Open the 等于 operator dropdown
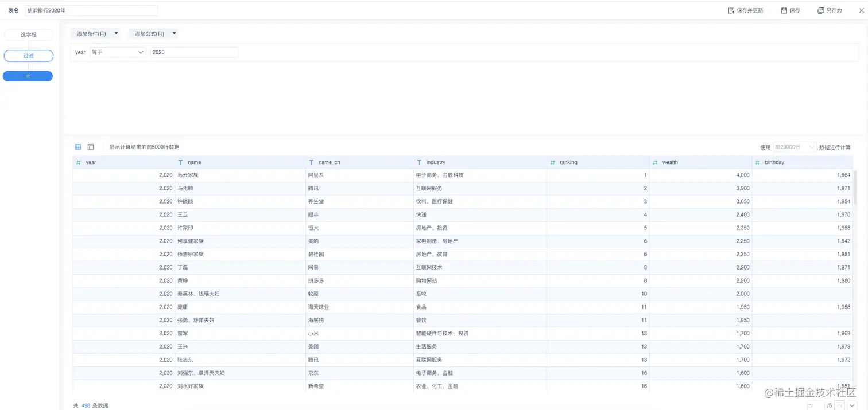Viewport: 868px width, 410px height. (118, 52)
